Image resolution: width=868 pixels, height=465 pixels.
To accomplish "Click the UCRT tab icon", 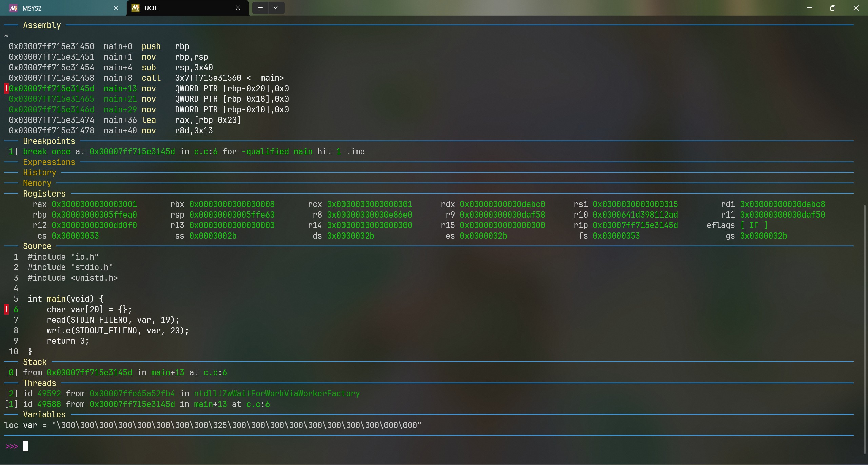I will (x=135, y=8).
